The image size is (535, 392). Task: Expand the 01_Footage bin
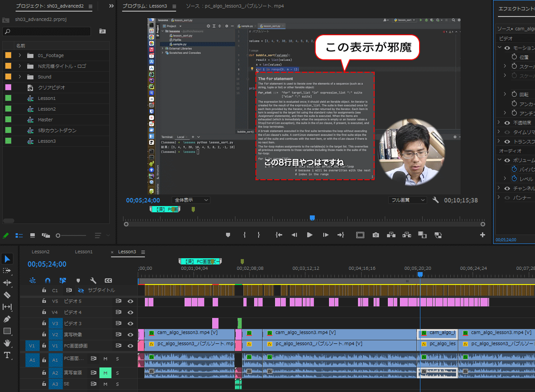pyautogui.click(x=20, y=55)
